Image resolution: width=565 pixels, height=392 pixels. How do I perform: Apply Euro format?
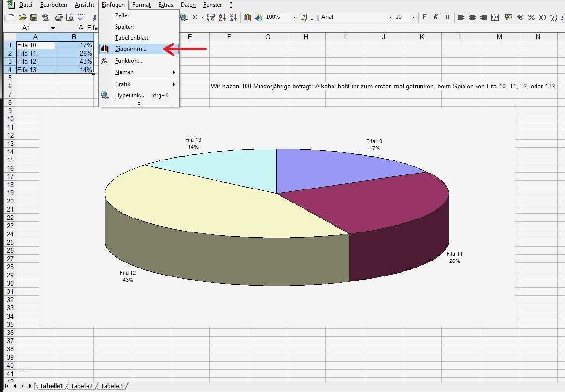(520, 17)
